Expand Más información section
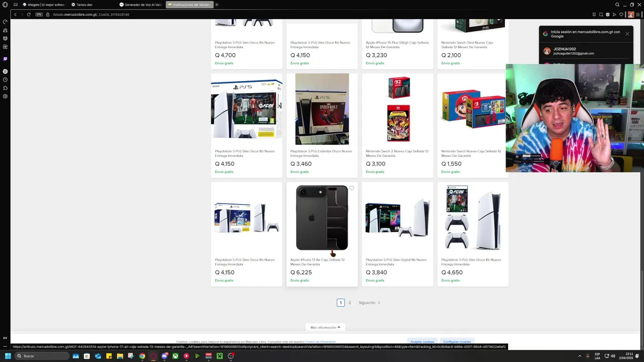 (x=325, y=327)
